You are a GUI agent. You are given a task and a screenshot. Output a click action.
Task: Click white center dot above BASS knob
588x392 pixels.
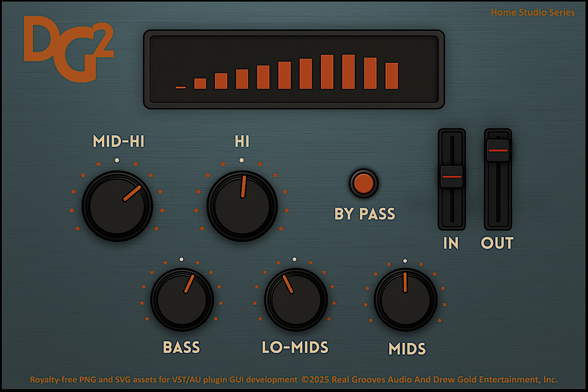[182, 259]
